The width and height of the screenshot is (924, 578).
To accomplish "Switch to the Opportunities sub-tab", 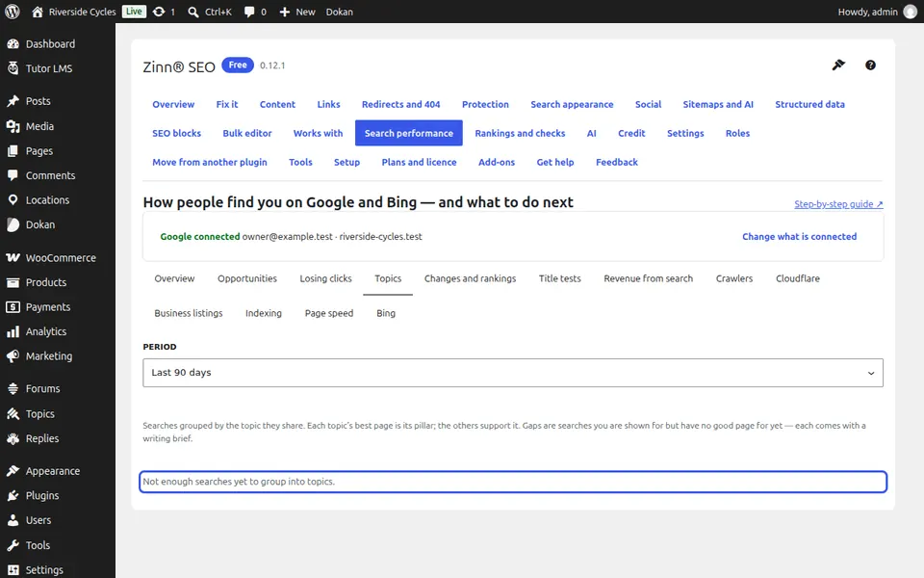I will tap(247, 278).
